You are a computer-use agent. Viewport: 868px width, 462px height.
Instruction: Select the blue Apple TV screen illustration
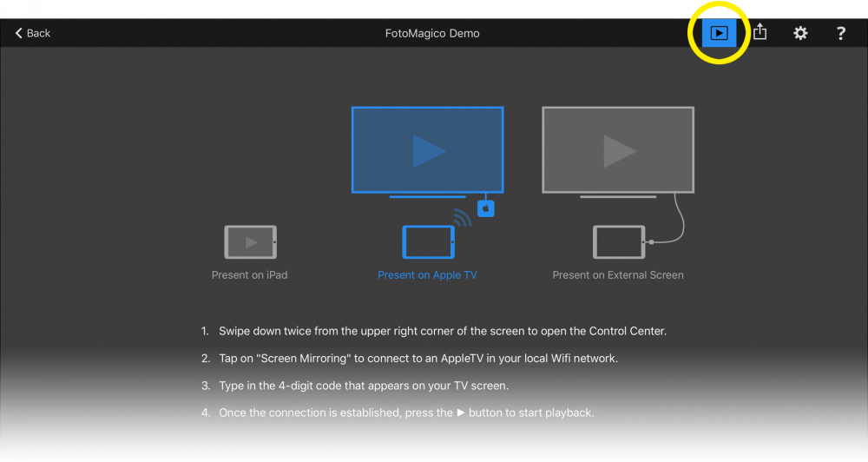pos(427,152)
